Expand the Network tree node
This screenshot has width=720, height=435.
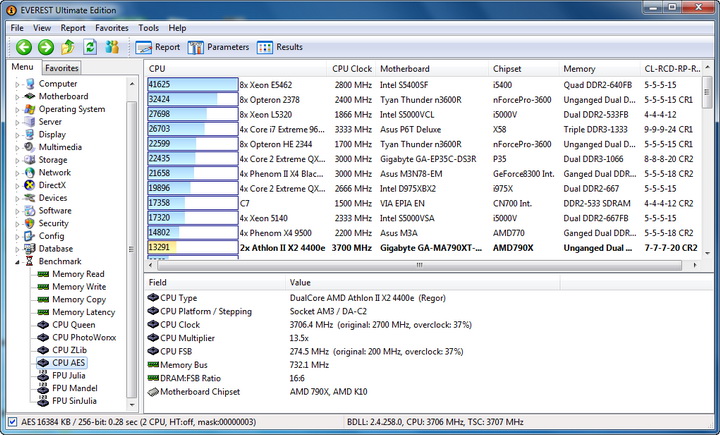pyautogui.click(x=17, y=173)
